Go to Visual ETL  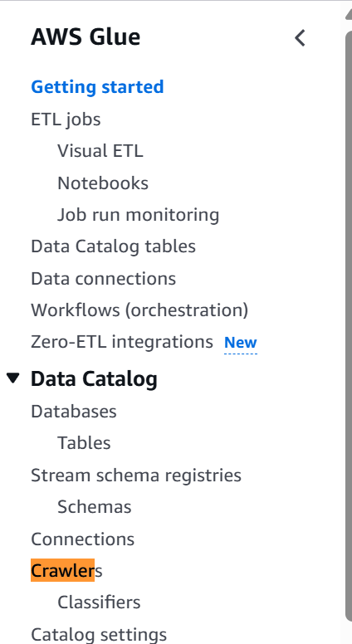[x=100, y=151]
